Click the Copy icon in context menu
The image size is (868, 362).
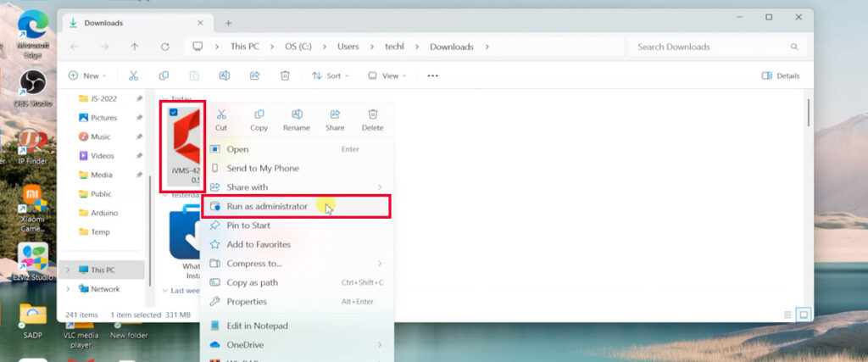click(259, 114)
